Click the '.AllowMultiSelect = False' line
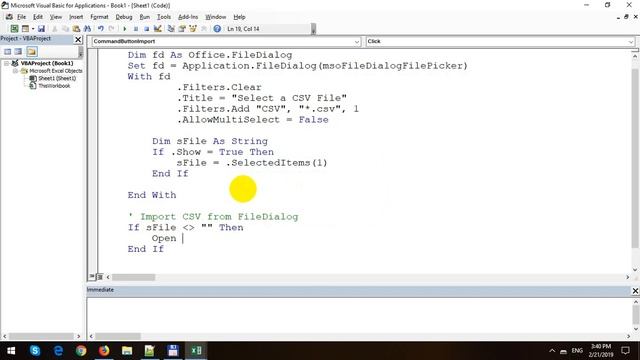 pos(252,120)
